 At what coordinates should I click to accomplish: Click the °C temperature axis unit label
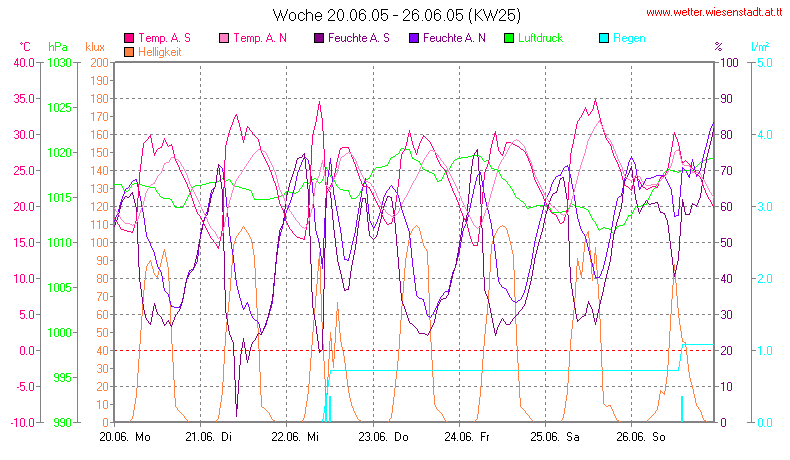coord(25,47)
